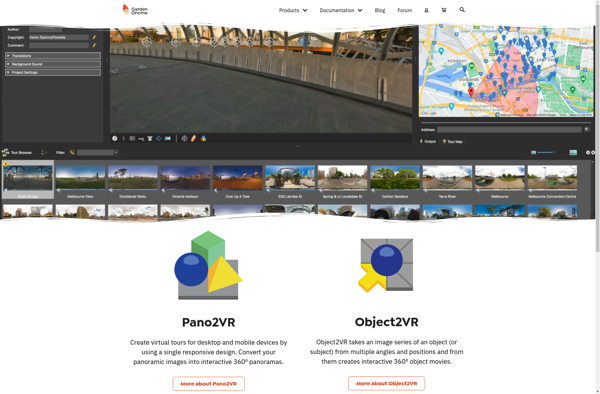Viewport: 600px width, 394px height.
Task: Click the search button beside Address field
Action: click(587, 130)
